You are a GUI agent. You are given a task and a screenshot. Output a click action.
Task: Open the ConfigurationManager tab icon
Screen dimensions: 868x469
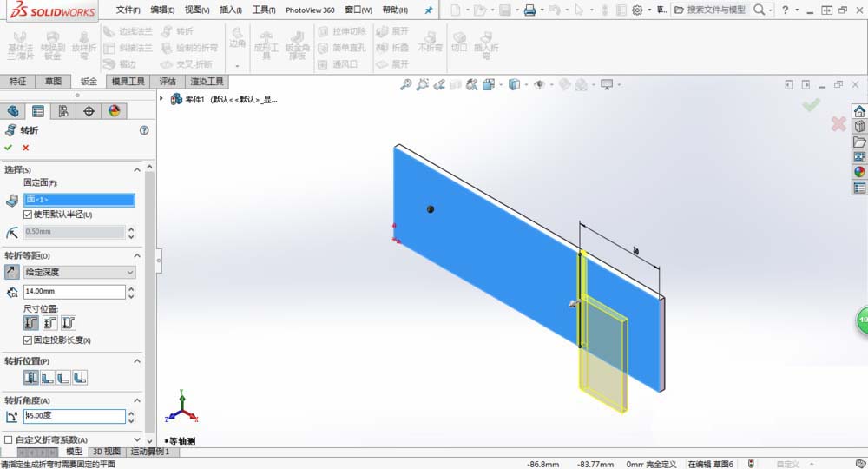pos(63,111)
